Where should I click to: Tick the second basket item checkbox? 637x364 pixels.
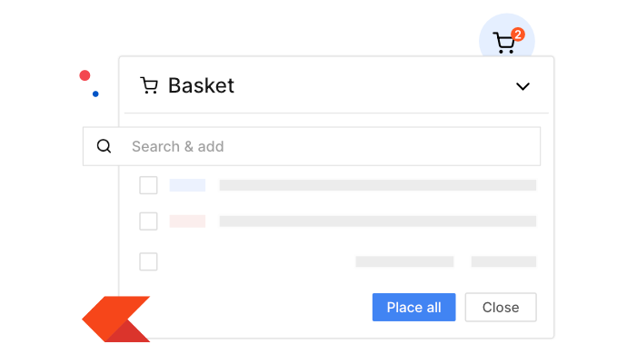click(x=148, y=221)
